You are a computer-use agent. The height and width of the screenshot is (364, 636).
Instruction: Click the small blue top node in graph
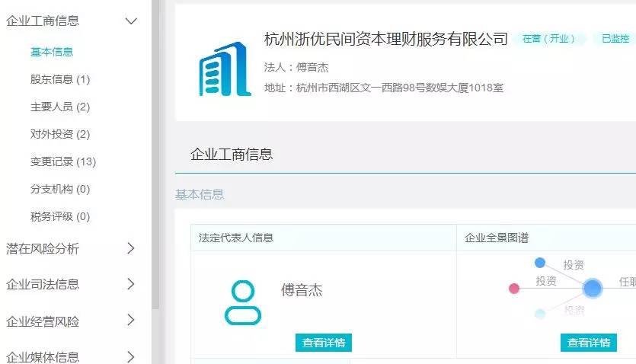540,263
